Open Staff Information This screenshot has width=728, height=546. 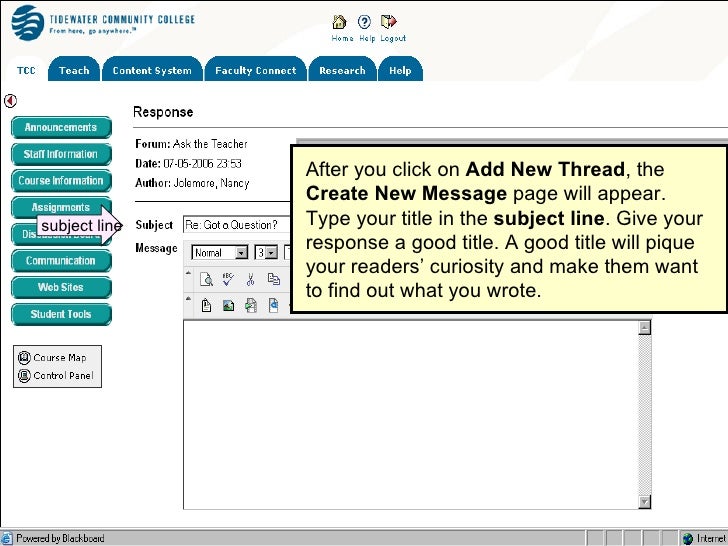(x=61, y=154)
